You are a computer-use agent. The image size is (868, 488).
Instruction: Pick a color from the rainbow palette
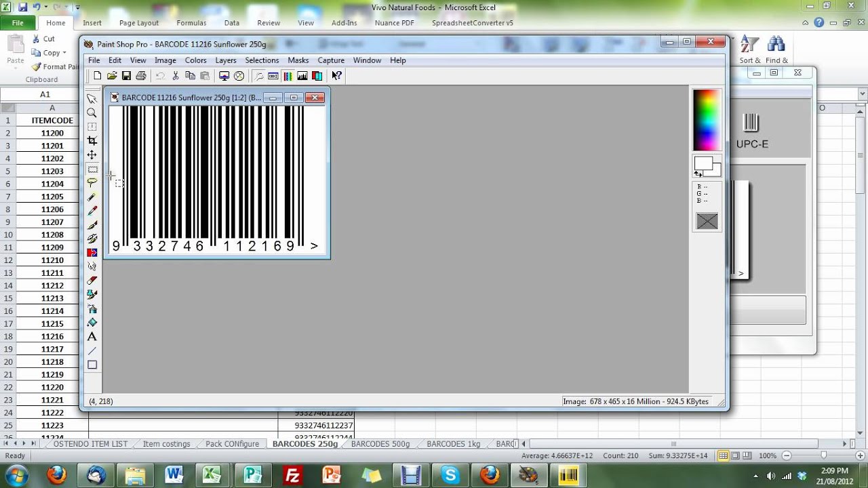707,120
